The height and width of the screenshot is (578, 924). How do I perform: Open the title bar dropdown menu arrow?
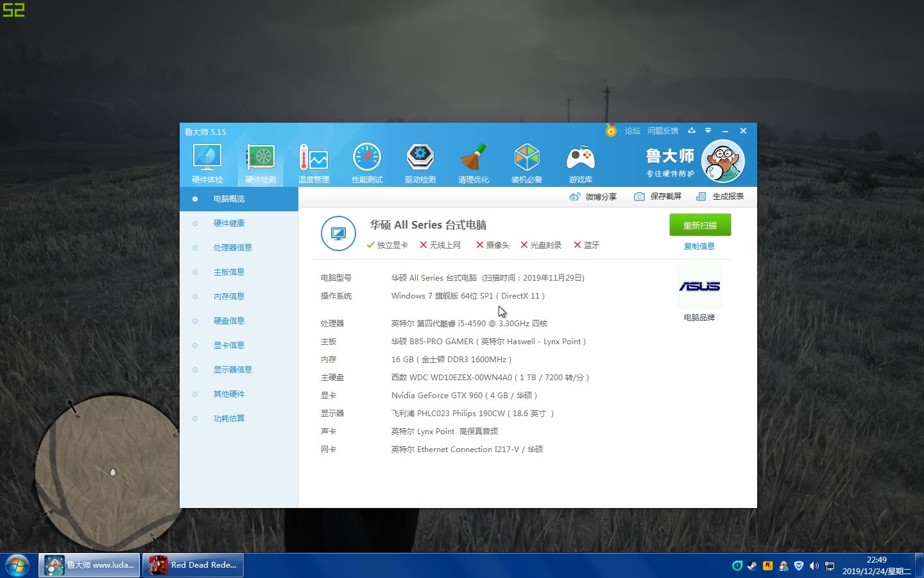tap(708, 130)
